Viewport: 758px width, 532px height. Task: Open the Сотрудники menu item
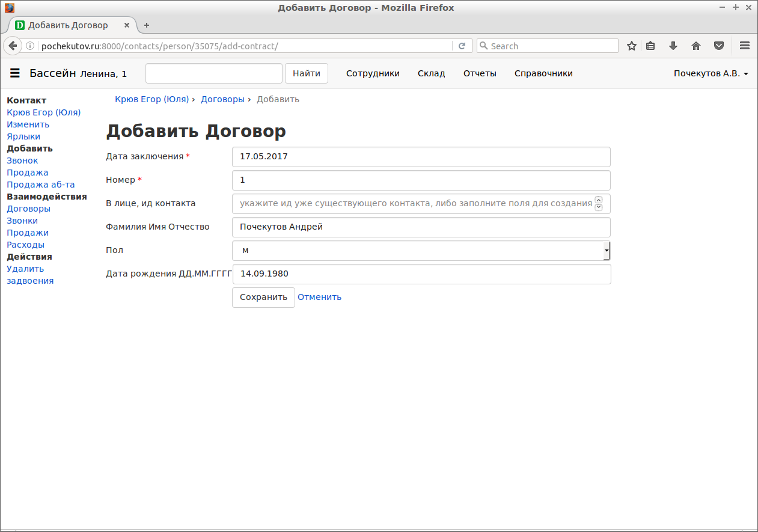pyautogui.click(x=373, y=73)
